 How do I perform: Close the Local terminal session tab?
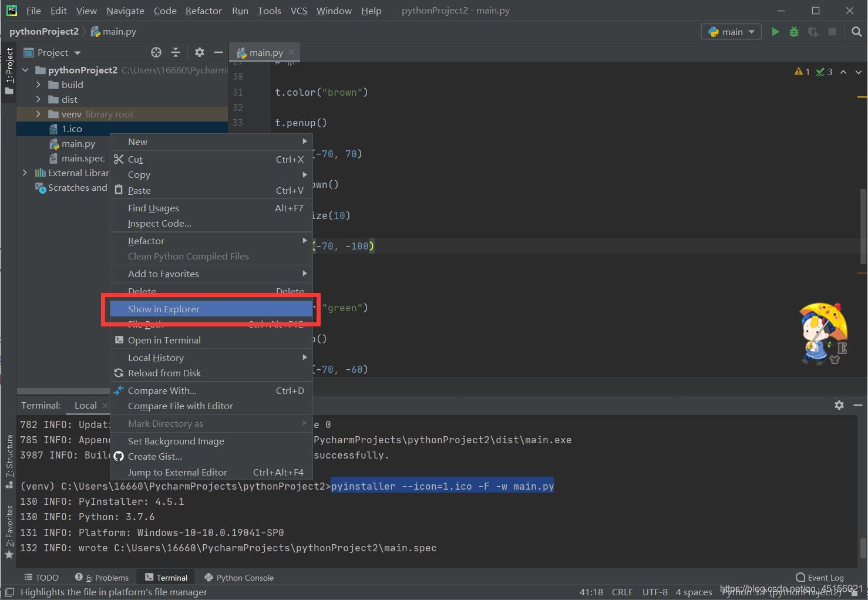pos(105,406)
